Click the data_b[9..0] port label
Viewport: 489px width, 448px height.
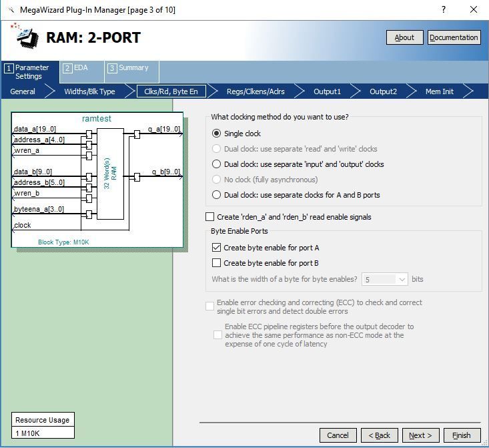coord(33,172)
